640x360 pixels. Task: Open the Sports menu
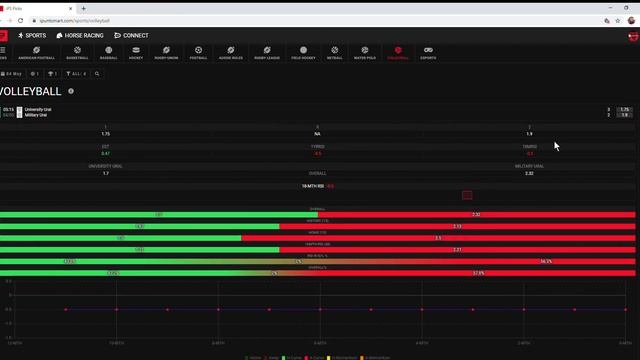coord(32,36)
